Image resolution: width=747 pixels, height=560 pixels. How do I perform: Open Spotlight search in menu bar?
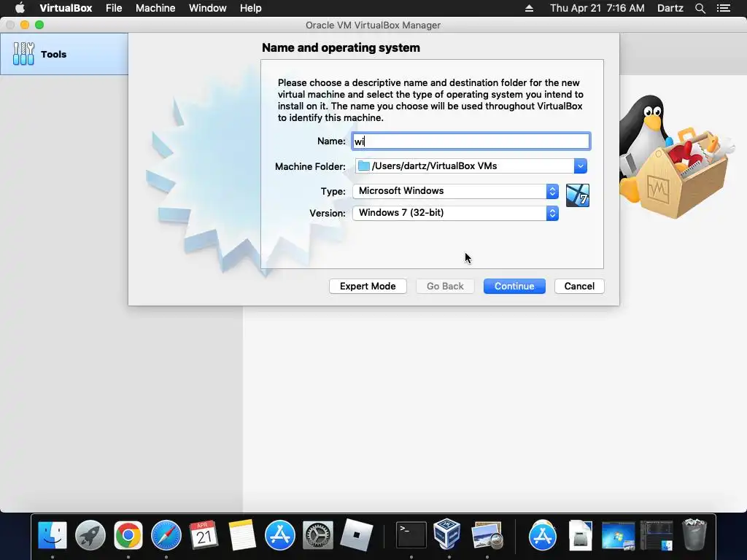pyautogui.click(x=700, y=8)
